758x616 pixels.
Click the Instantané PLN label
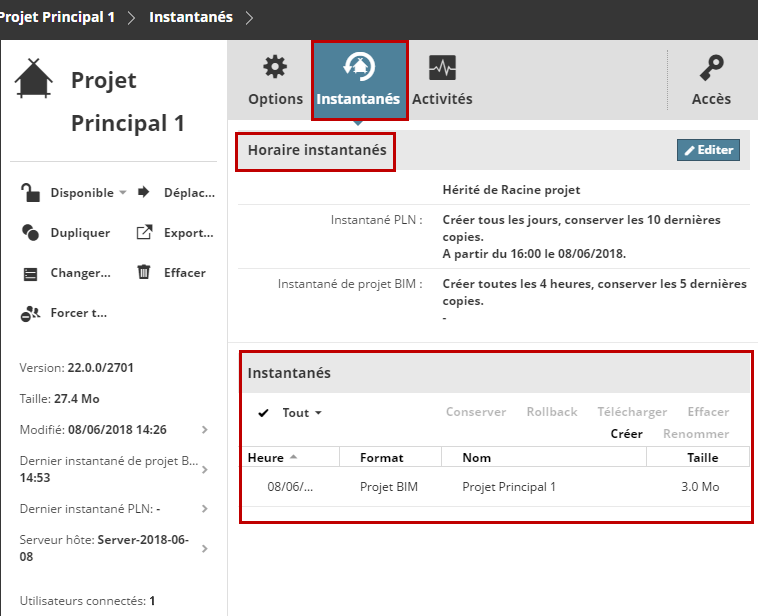[377, 220]
